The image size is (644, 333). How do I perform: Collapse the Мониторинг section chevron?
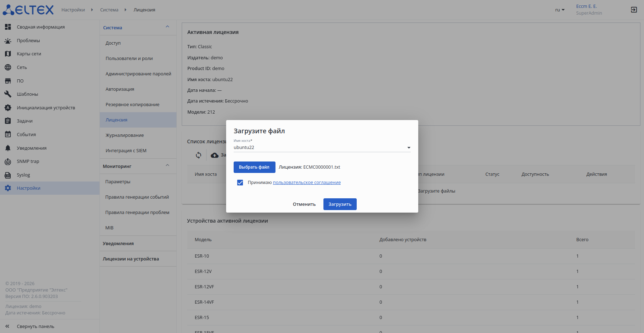pos(167,165)
